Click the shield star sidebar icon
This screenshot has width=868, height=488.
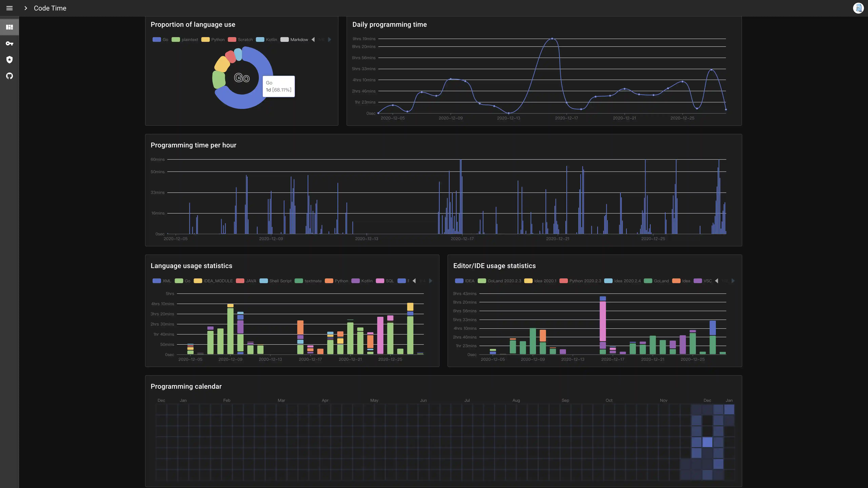coord(9,60)
